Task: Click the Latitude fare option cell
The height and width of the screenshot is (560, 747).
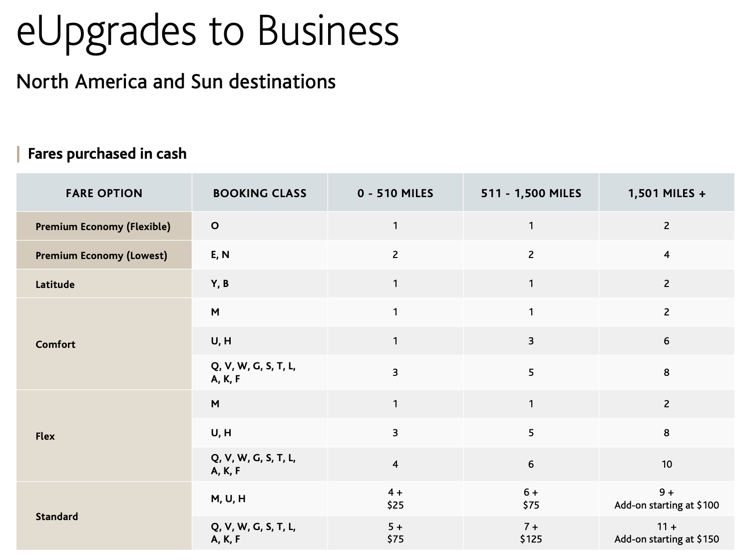Action: point(55,284)
